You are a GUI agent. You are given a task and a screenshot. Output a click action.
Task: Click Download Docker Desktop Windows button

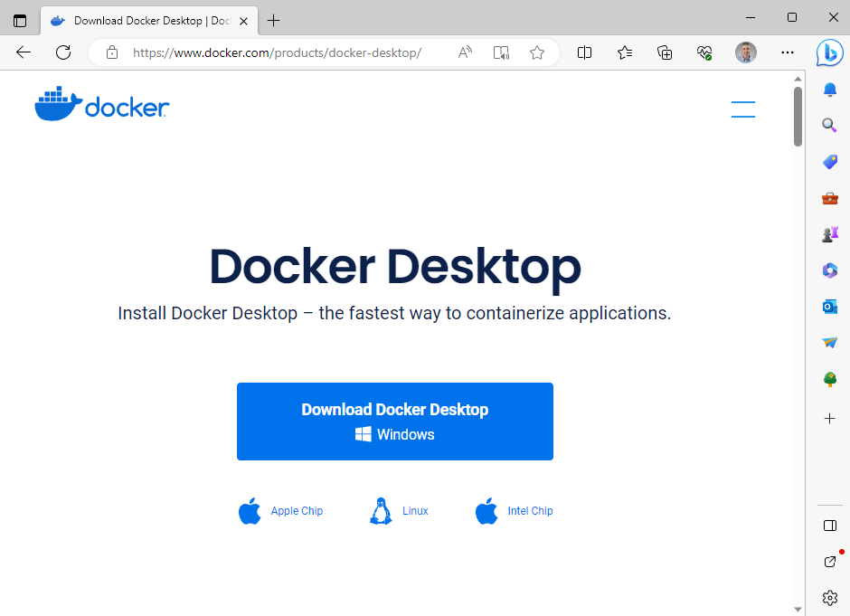coord(394,422)
